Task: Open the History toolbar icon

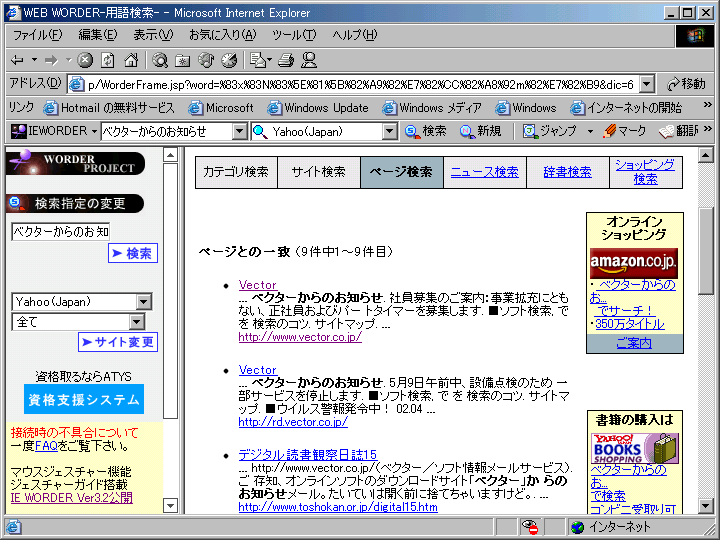Action: (229, 60)
